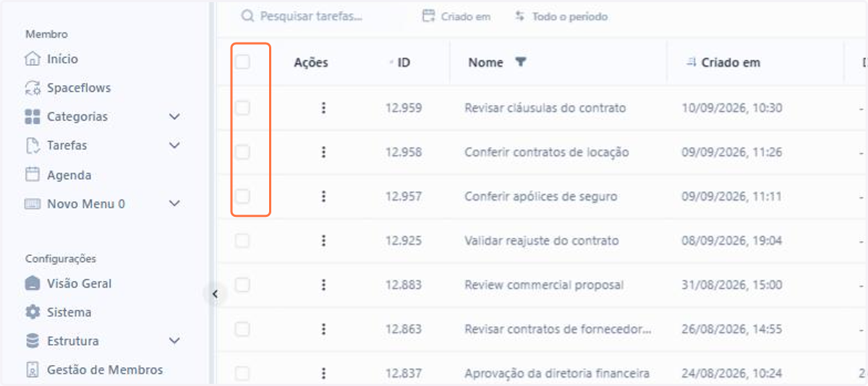This screenshot has width=868, height=386.
Task: Open Spaceflows menu item
Action: click(x=79, y=88)
